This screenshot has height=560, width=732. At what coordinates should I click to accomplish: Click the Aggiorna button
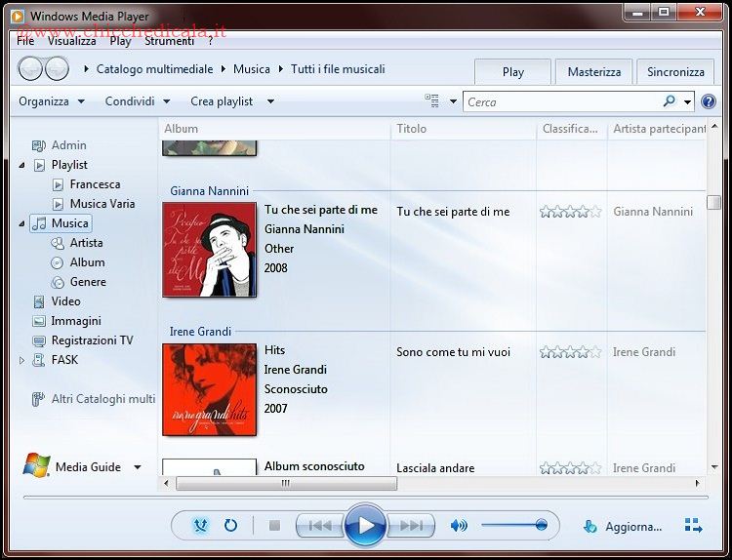(x=623, y=527)
